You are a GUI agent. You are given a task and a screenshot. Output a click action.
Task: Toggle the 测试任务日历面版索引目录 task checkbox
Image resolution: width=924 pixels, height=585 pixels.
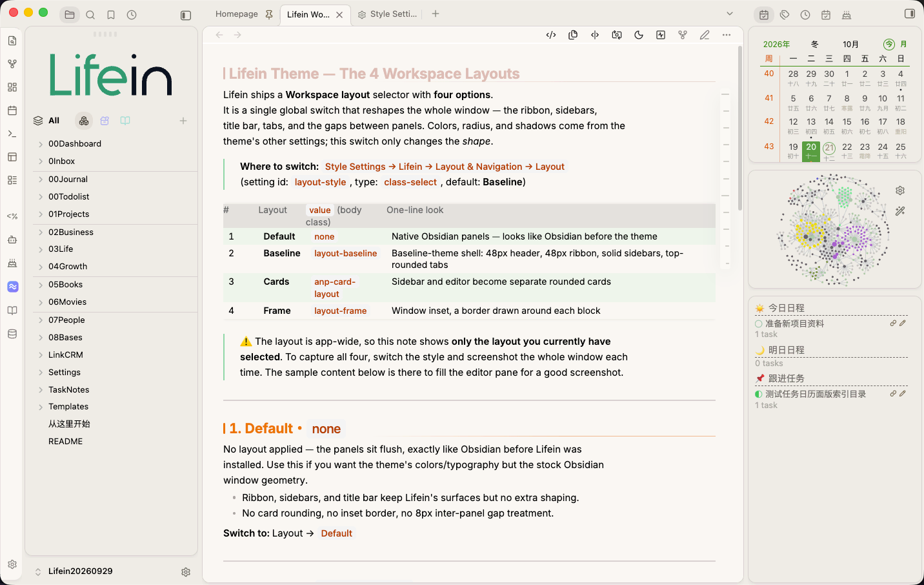tap(759, 395)
